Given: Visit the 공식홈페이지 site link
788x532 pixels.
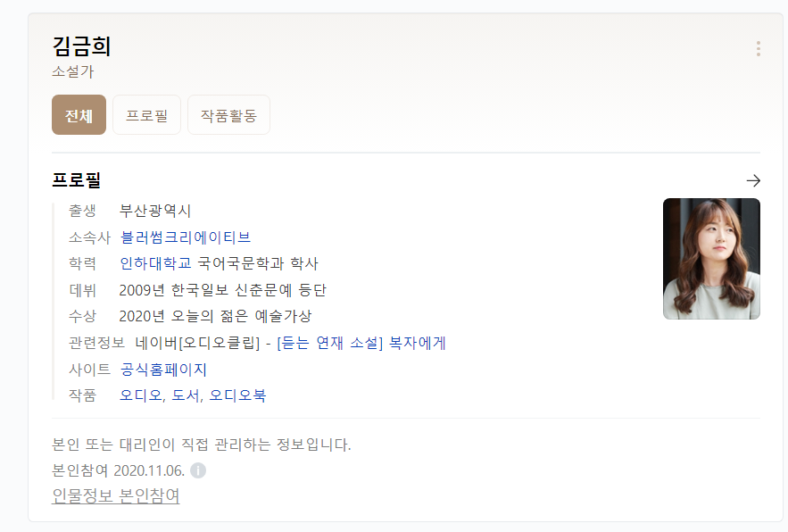Looking at the screenshot, I should point(163,370).
